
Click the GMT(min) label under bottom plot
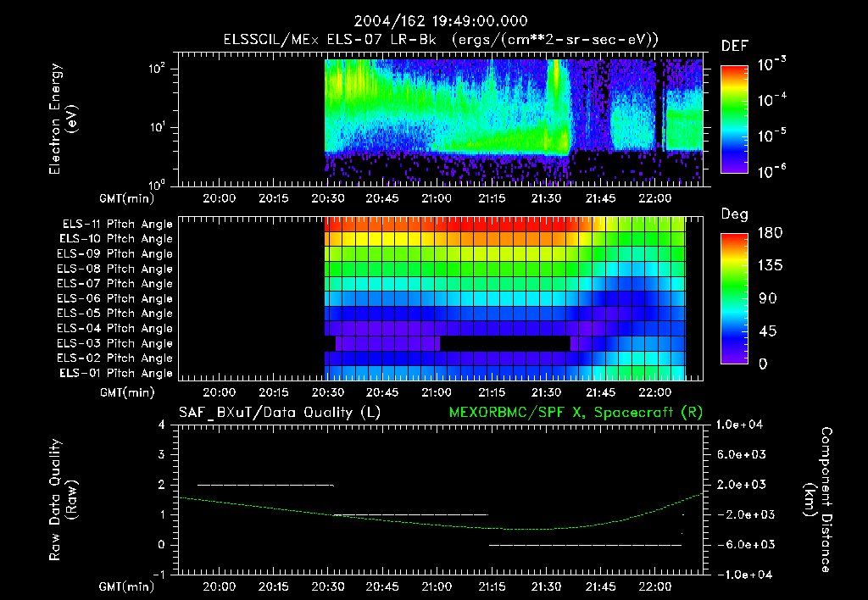[x=127, y=586]
